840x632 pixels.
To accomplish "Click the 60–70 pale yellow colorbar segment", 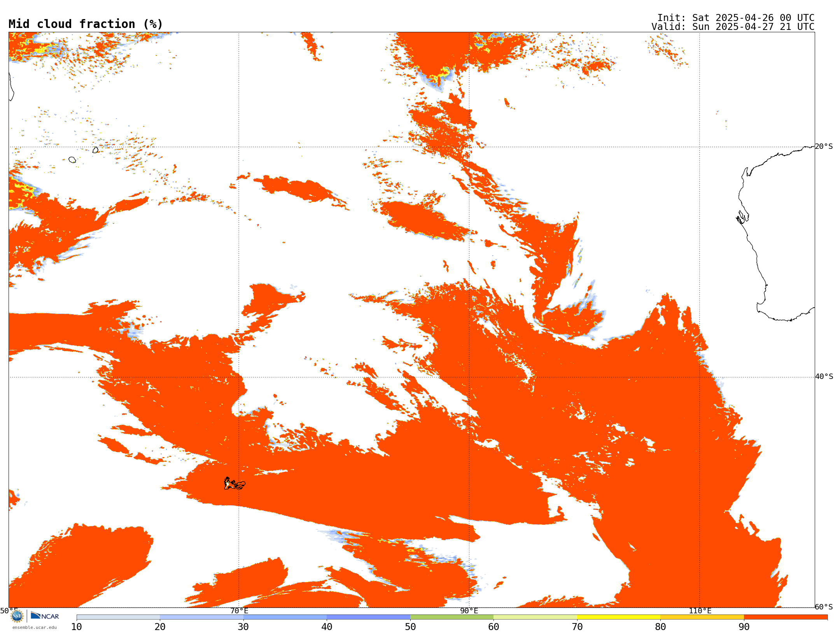I will pos(535,617).
